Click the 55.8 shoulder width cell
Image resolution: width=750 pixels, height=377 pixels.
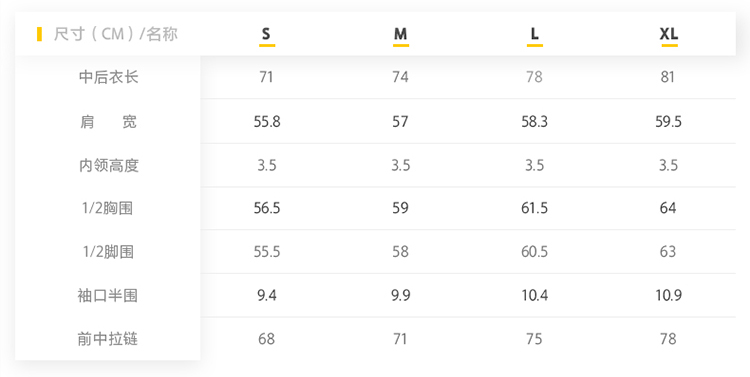(267, 122)
